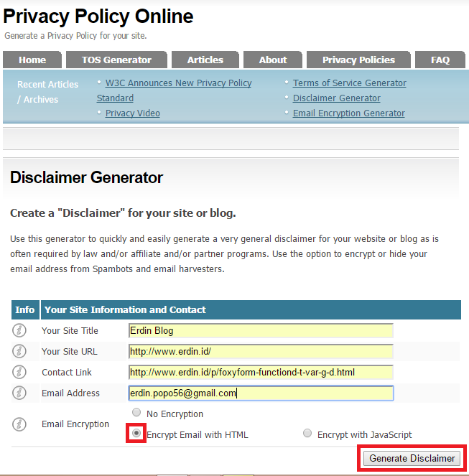This screenshot has height=476, width=469.
Task: Select Encrypt Email with HTML radio button
Action: pos(136,433)
